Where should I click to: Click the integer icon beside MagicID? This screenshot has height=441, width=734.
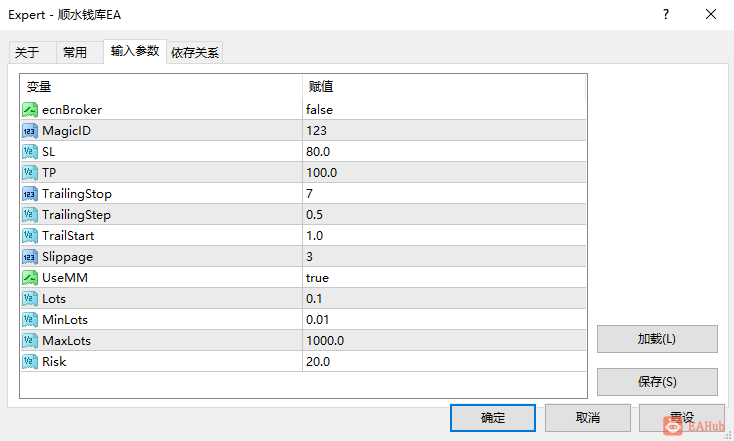coord(30,131)
